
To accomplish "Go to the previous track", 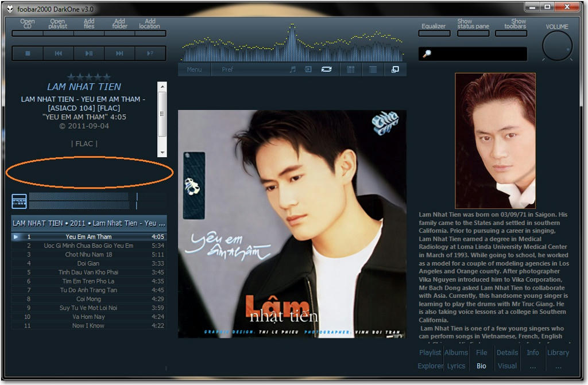I will (59, 53).
